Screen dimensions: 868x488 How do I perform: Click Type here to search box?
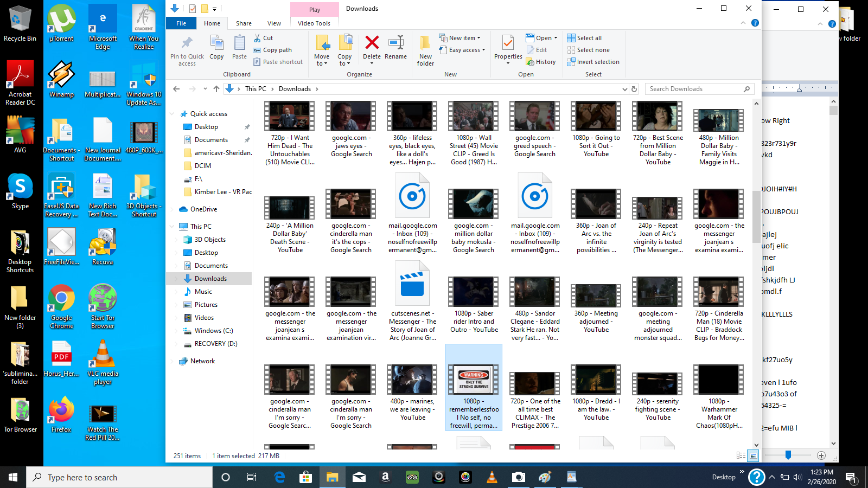[119, 477]
